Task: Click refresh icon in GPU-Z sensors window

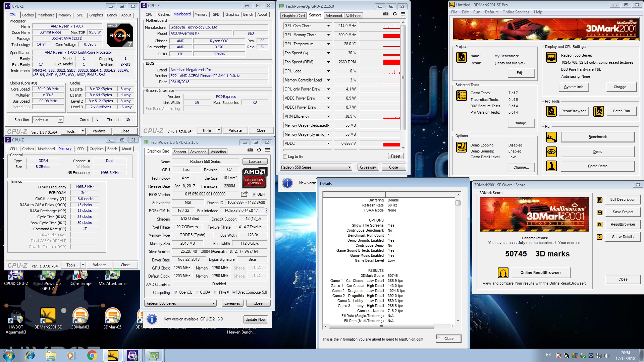Action: coord(394,14)
